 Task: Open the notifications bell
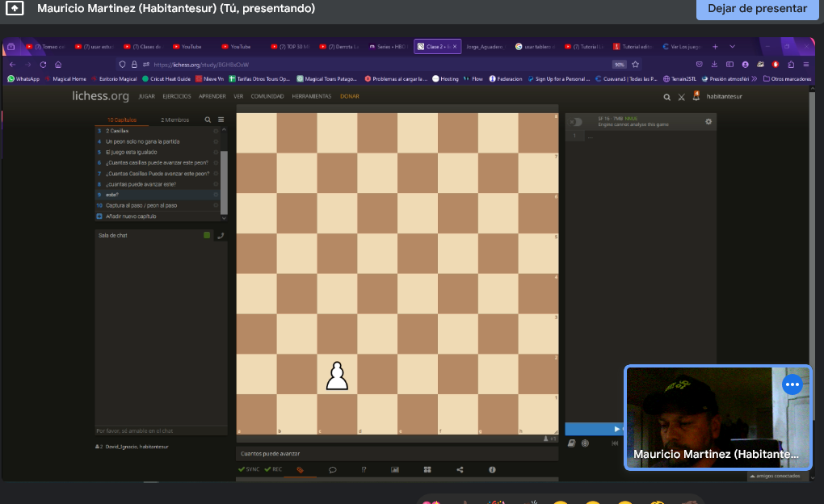click(x=696, y=97)
